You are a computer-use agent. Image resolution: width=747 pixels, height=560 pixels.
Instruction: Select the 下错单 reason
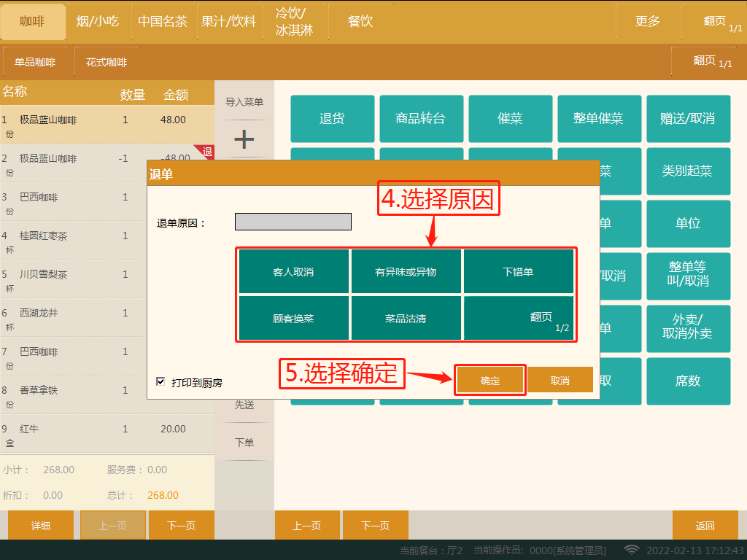pyautogui.click(x=519, y=271)
